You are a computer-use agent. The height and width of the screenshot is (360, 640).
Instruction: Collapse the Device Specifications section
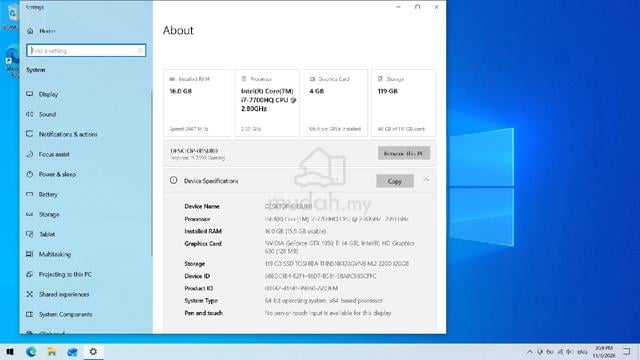point(426,180)
